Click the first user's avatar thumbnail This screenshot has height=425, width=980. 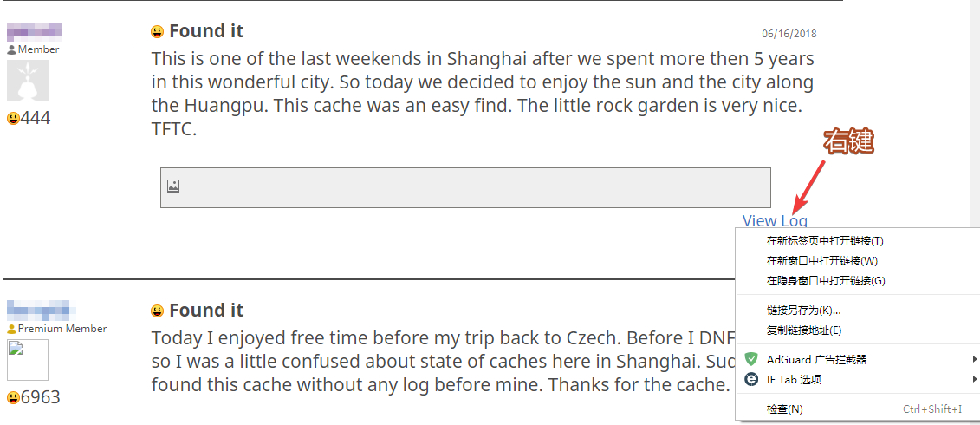tap(28, 81)
